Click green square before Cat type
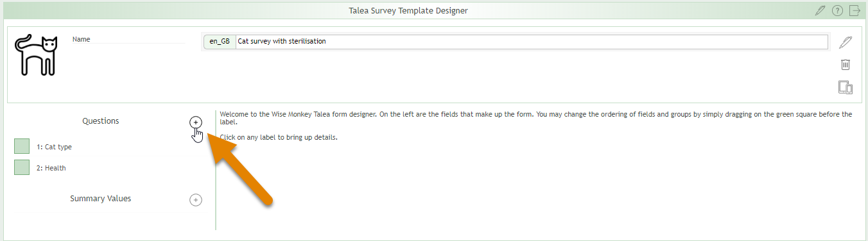Image resolution: width=868 pixels, height=241 pixels. pos(22,147)
